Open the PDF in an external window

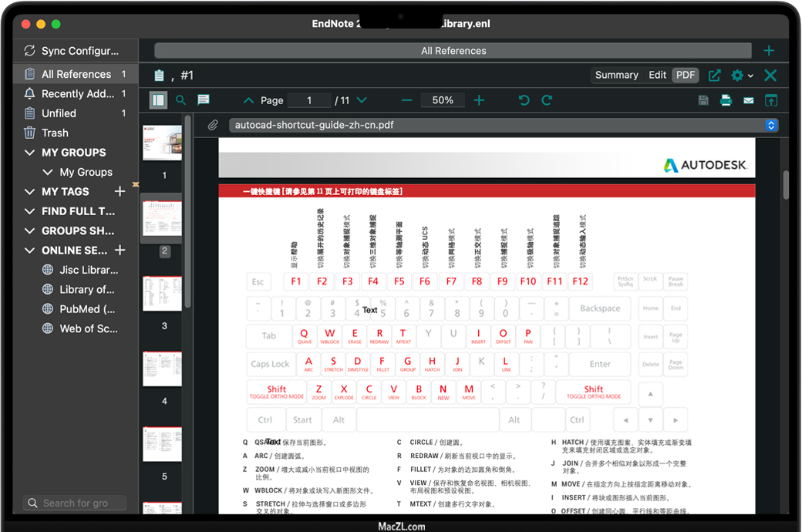714,75
